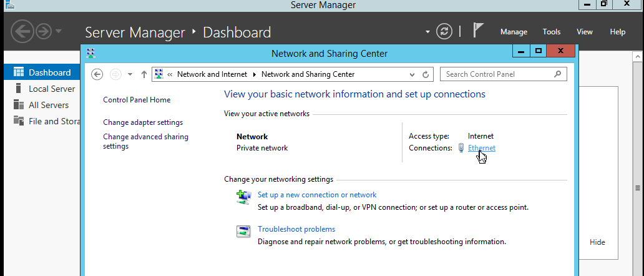Image resolution: width=644 pixels, height=276 pixels.
Task: Go back in Network and Sharing Center
Action: [x=97, y=74]
